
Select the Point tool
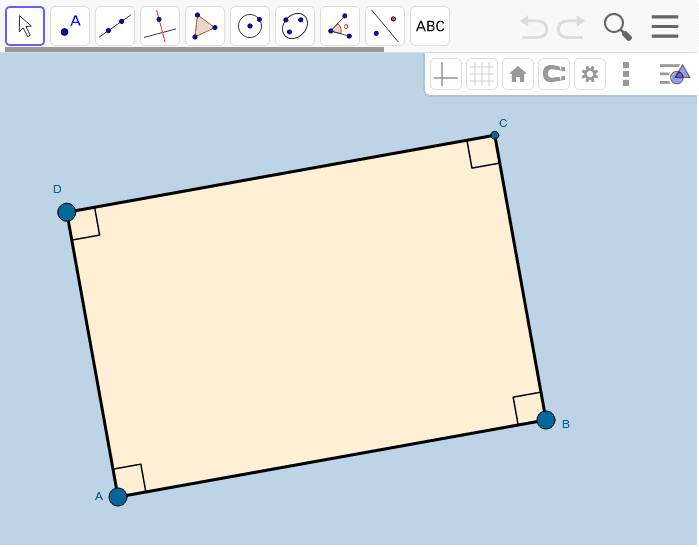tap(70, 26)
